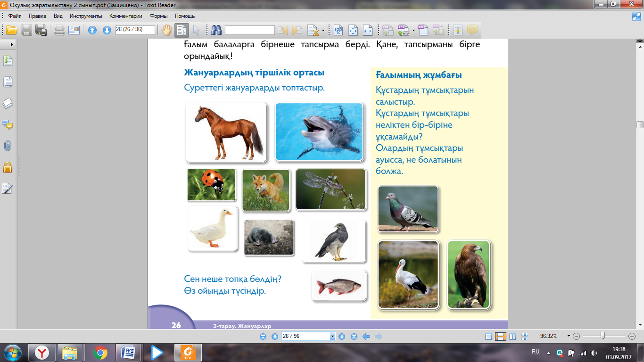The height and width of the screenshot is (362, 644).
Task: Click the Typewriter tool T icon
Action: tap(457, 30)
